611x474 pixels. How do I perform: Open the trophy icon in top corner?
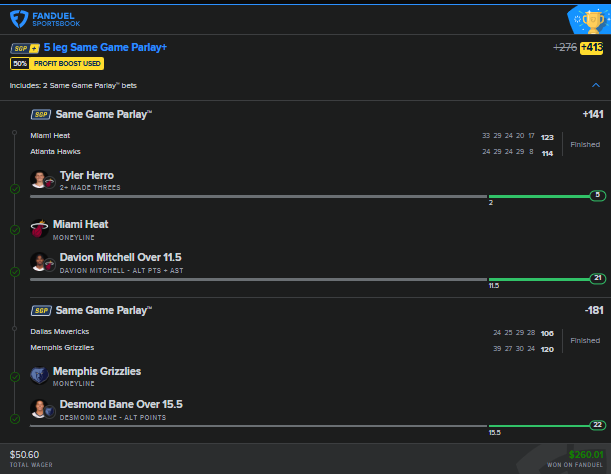(x=592, y=22)
